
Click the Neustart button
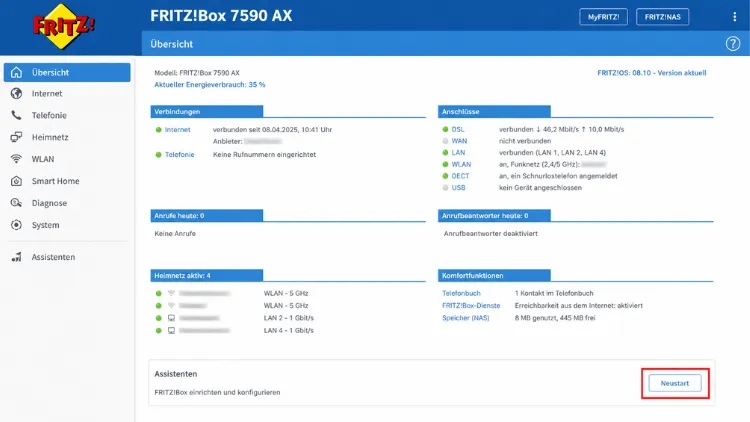coord(675,383)
